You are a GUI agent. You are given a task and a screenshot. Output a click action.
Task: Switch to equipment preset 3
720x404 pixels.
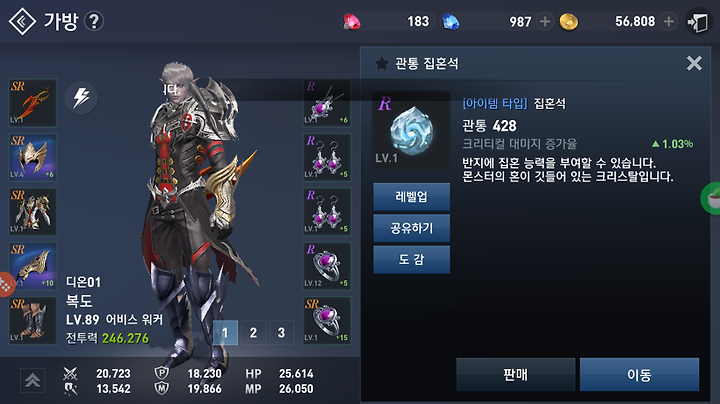[281, 332]
